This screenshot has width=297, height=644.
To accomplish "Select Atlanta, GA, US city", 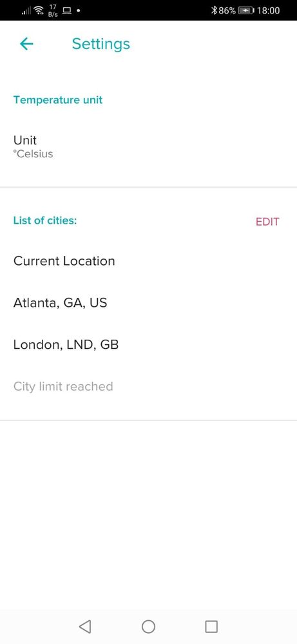I will (x=148, y=303).
